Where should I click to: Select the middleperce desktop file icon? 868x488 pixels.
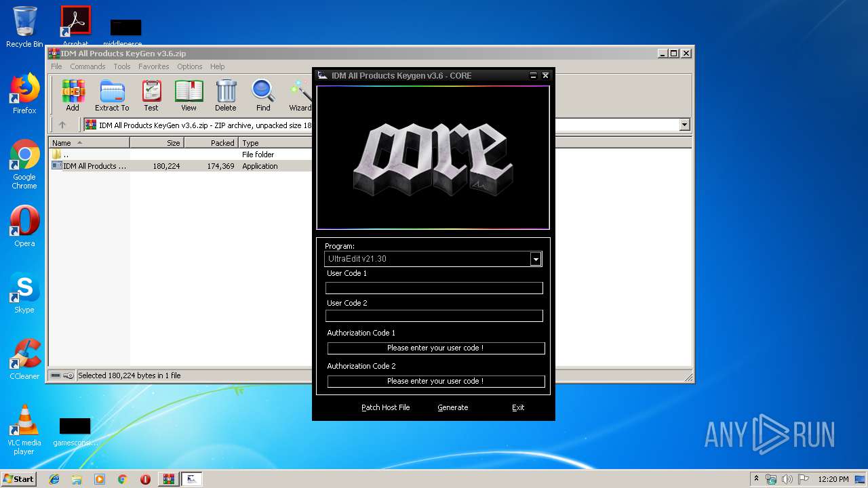tap(125, 33)
